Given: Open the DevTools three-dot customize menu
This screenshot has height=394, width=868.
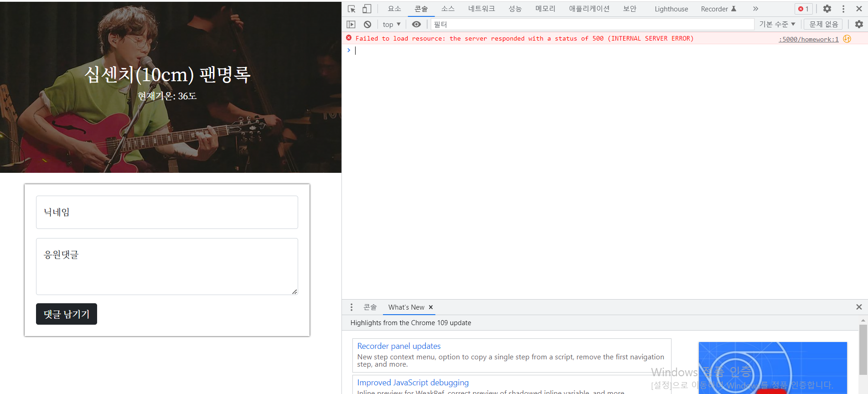Looking at the screenshot, I should 843,9.
